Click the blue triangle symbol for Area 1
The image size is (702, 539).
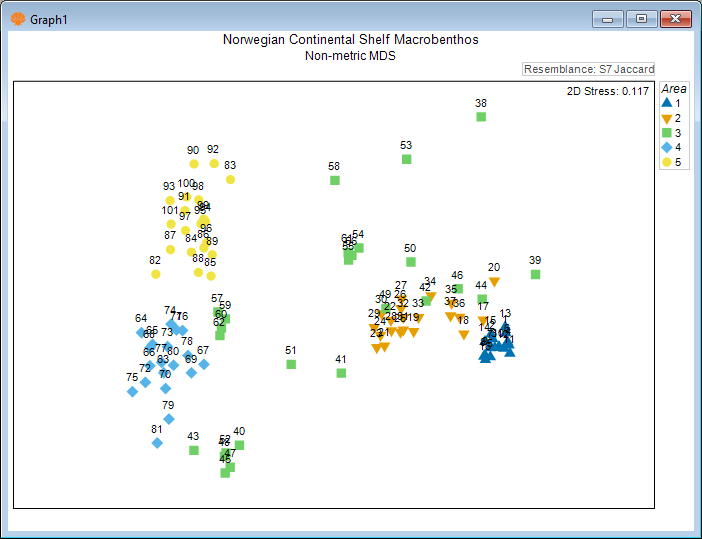[666, 103]
